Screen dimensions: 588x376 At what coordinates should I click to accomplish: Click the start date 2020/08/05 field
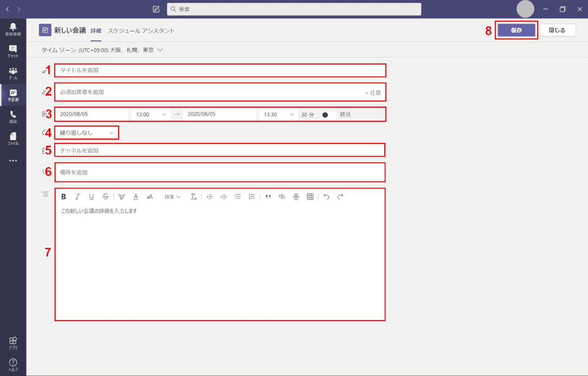92,114
